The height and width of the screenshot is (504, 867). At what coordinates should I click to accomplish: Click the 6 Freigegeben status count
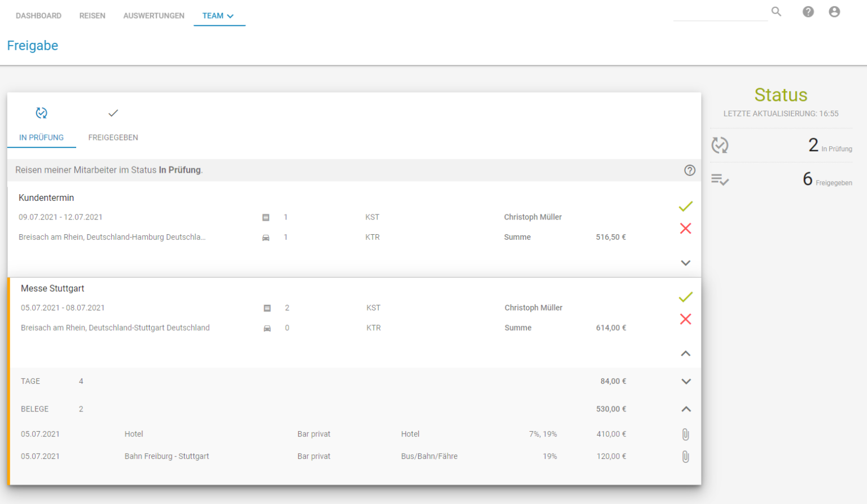827,179
